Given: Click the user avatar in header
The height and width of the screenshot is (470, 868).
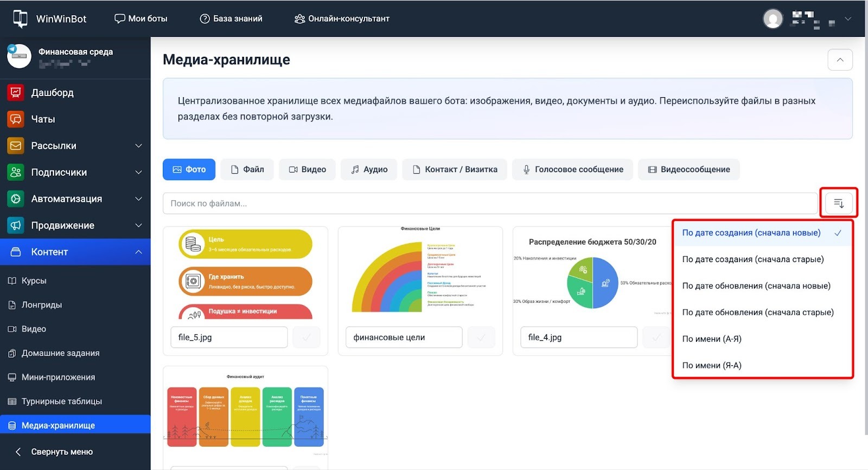Looking at the screenshot, I should click(x=773, y=19).
